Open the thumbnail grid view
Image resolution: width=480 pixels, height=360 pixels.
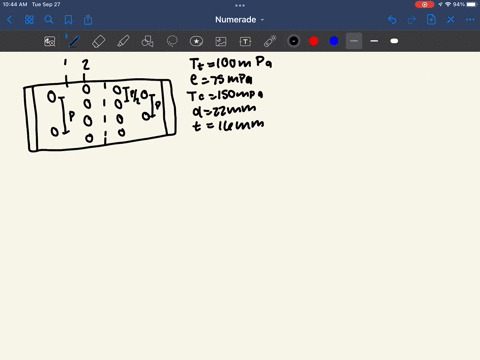point(29,20)
